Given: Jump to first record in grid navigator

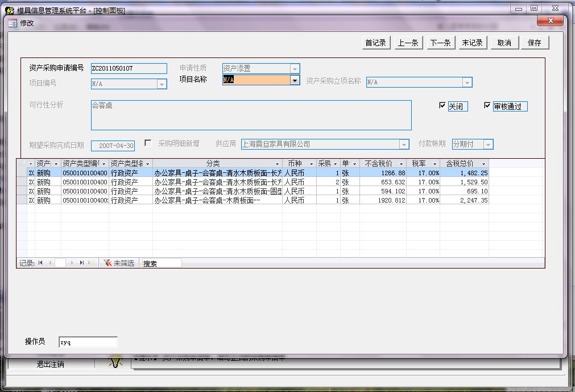Looking at the screenshot, I should [40, 262].
